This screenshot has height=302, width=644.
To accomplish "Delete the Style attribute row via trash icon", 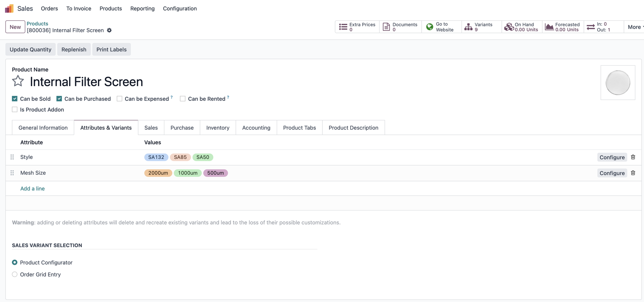I will tap(633, 157).
